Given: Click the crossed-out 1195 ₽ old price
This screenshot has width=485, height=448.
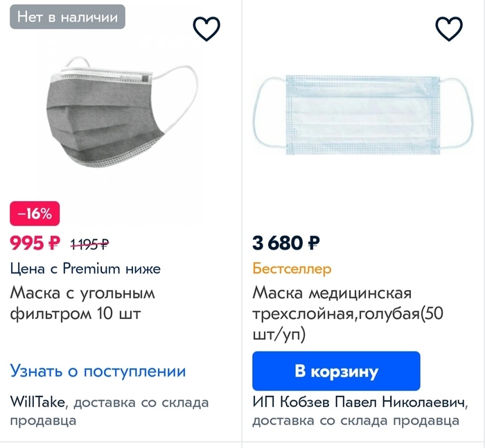Looking at the screenshot, I should click(x=90, y=244).
